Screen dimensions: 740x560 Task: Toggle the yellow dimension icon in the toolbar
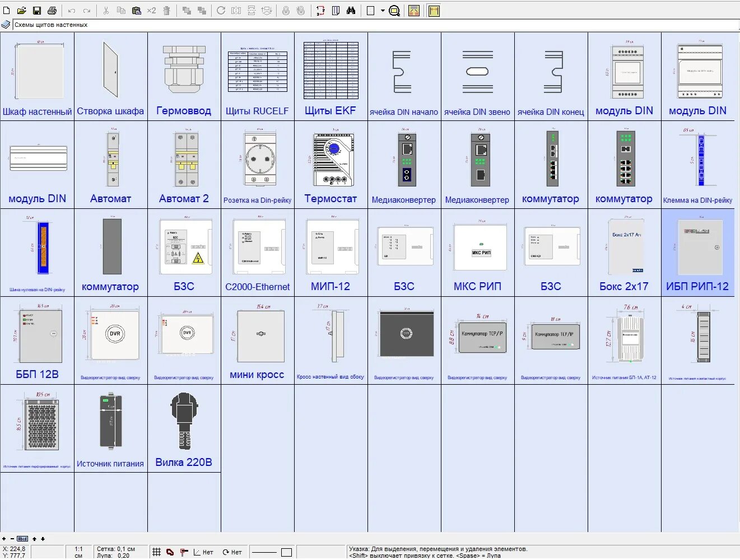pos(434,11)
